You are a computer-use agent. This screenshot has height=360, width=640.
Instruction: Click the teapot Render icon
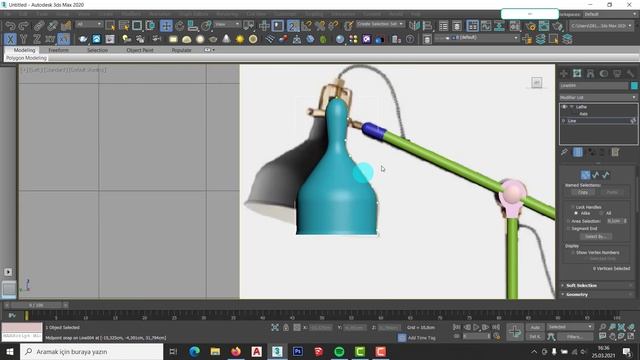coord(557,25)
